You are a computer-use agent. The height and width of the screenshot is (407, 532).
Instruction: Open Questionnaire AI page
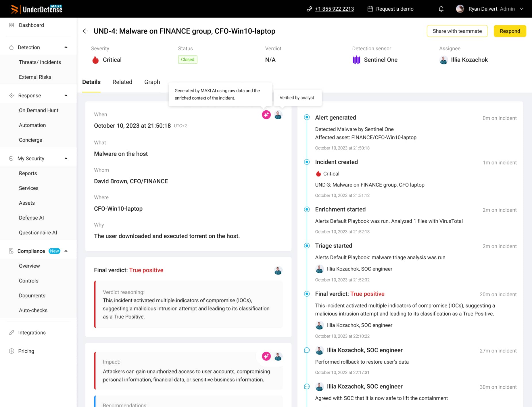38,233
